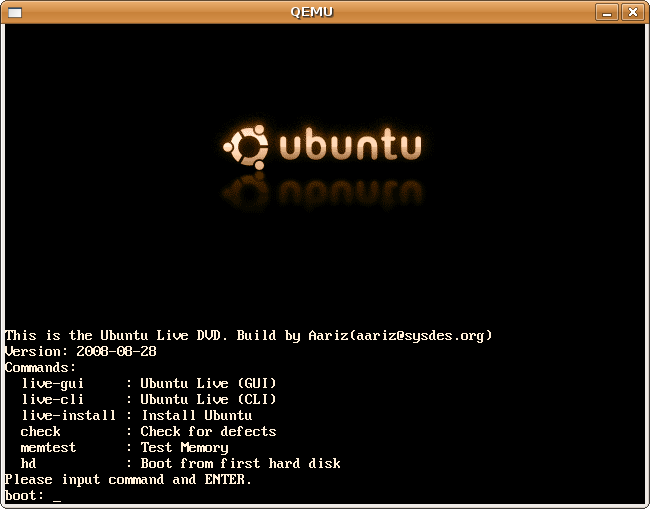Click "Check for defects" description
The image size is (650, 509).
208,431
